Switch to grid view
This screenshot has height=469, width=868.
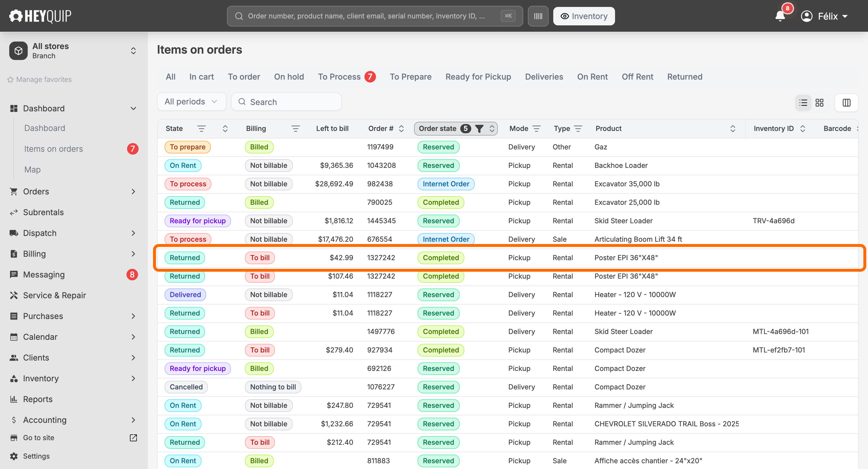click(819, 102)
